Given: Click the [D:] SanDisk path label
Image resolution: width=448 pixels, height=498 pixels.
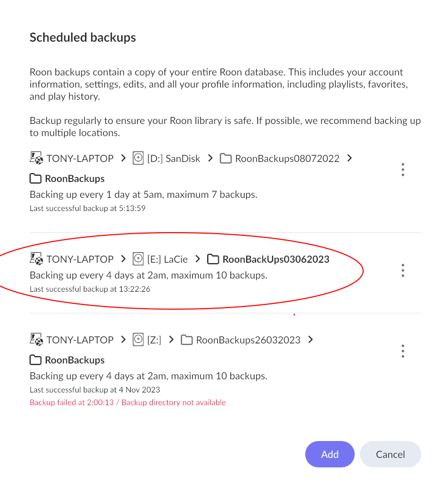Looking at the screenshot, I should 173,158.
